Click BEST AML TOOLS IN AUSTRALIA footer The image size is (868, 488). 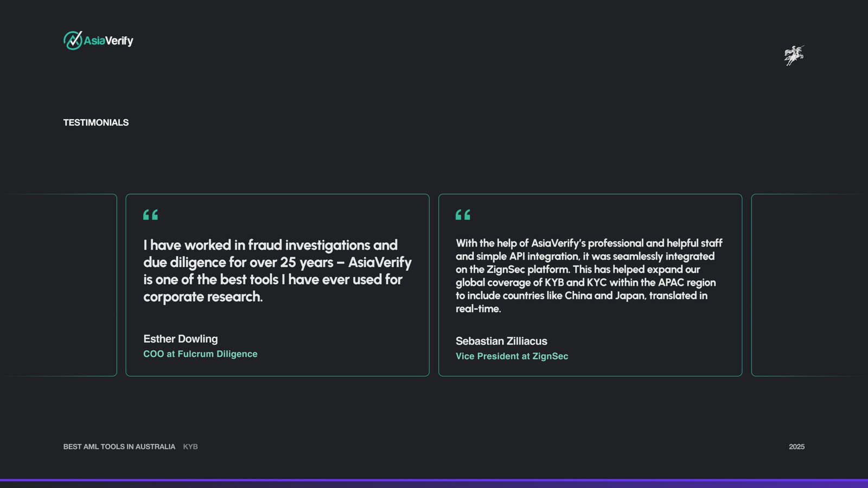pos(119,447)
